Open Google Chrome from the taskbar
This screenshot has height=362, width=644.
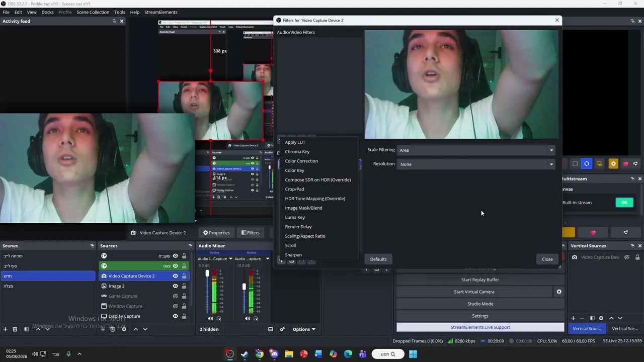pos(259,354)
